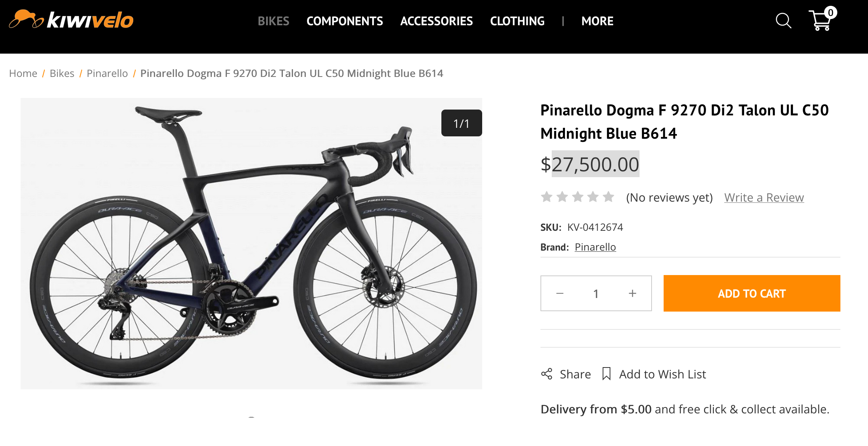868x446 pixels.
Task: Open the search magnifier icon
Action: pos(783,21)
